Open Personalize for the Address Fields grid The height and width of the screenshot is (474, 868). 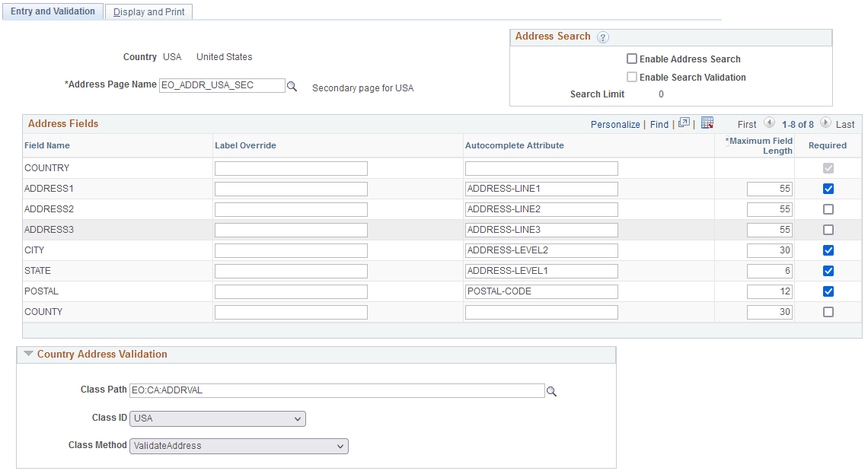tap(615, 123)
